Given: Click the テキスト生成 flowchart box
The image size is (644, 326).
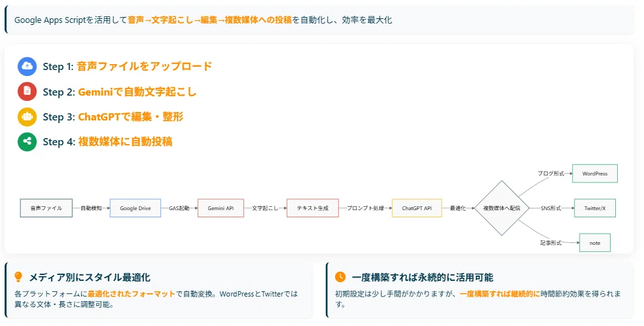Looking at the screenshot, I should 313,208.
